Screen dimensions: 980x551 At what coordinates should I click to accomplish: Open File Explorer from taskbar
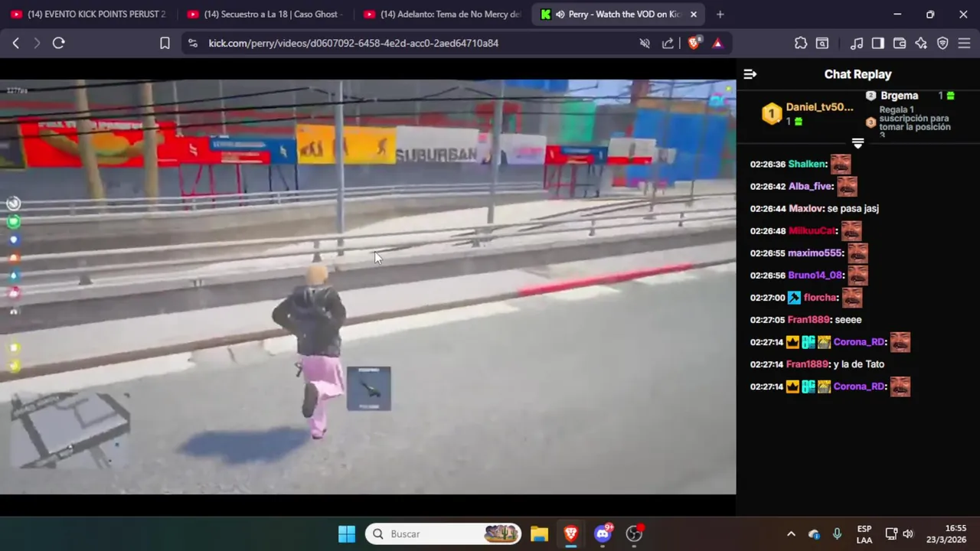point(539,533)
